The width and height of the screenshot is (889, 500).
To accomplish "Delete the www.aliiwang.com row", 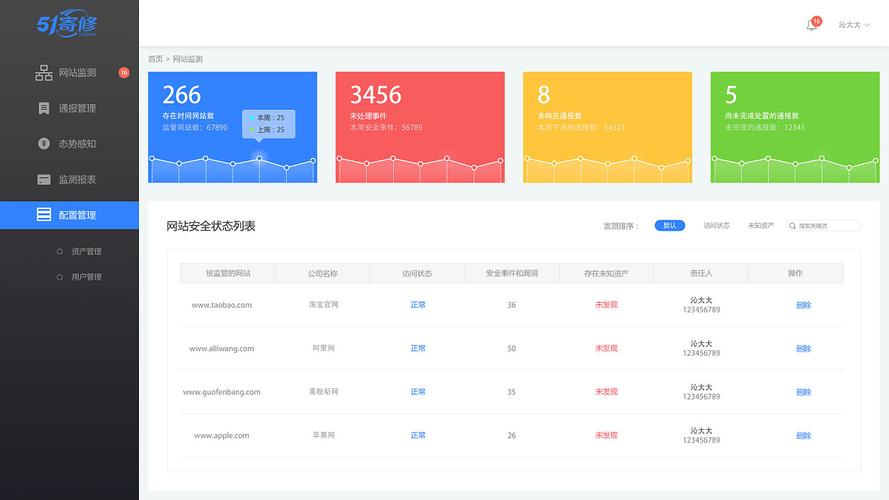I will coord(803,349).
